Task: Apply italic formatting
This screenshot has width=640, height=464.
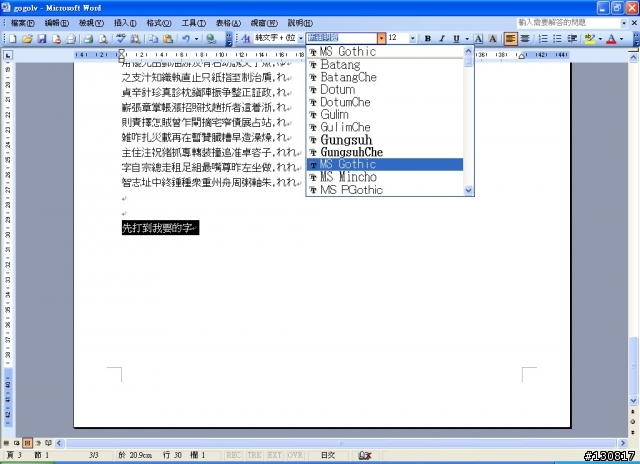Action: [x=442, y=39]
